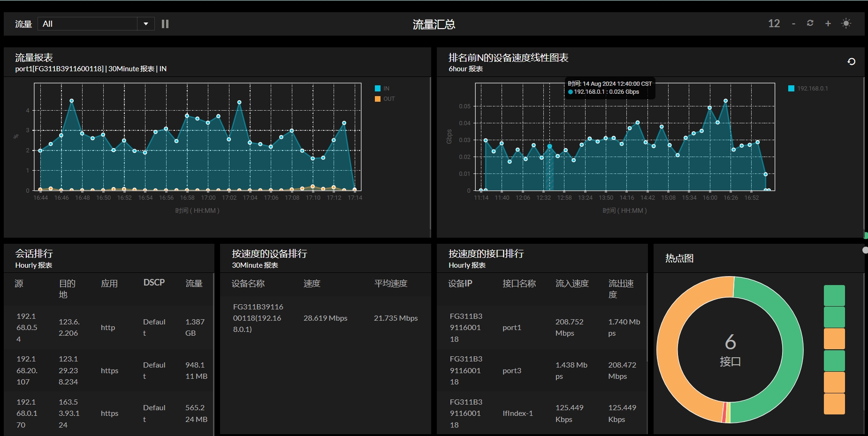868x436 pixels.
Task: Toggle the 192.168.0.1 legend entry
Action: [808, 88]
